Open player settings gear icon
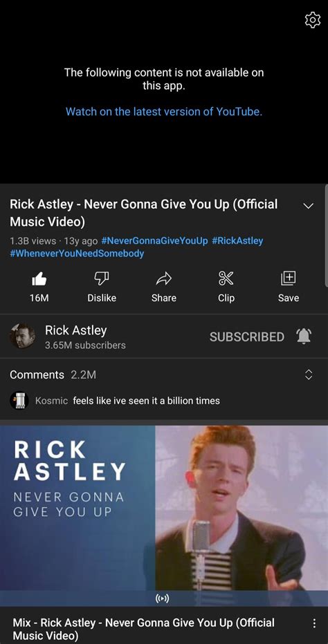The height and width of the screenshot is (644, 328). 312,20
